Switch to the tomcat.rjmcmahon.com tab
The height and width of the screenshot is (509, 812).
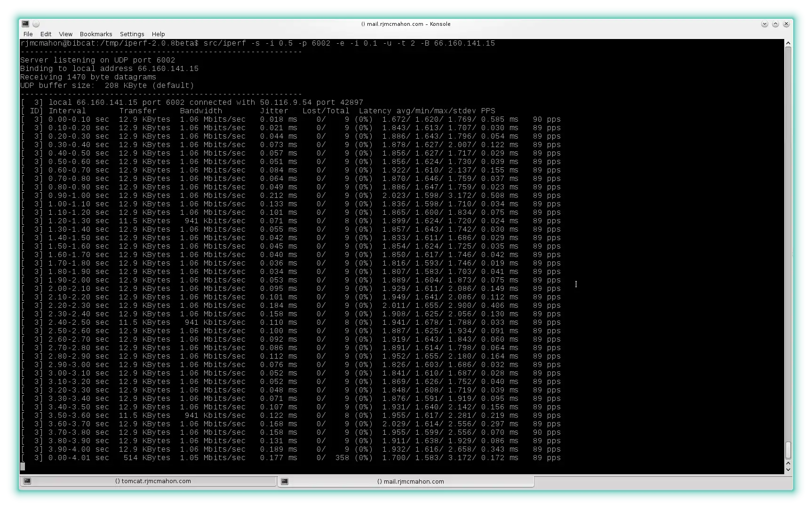coord(153,481)
